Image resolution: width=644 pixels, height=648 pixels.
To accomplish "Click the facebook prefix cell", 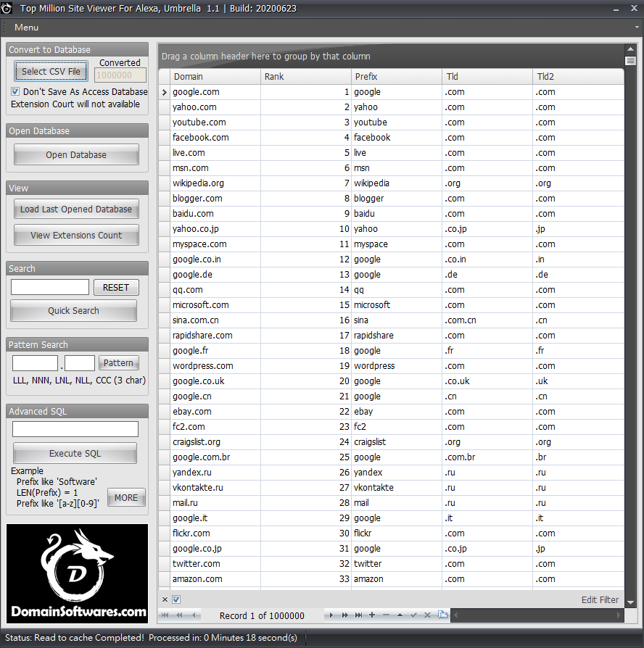I will click(397, 138).
